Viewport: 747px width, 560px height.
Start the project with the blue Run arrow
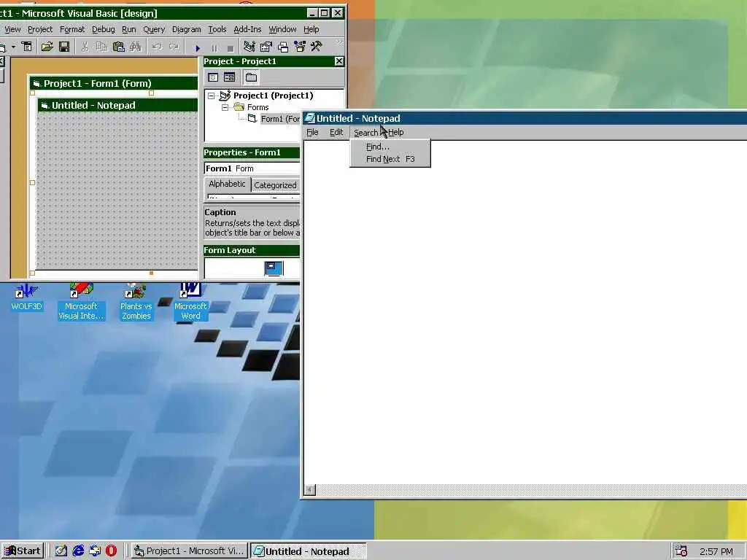(197, 47)
